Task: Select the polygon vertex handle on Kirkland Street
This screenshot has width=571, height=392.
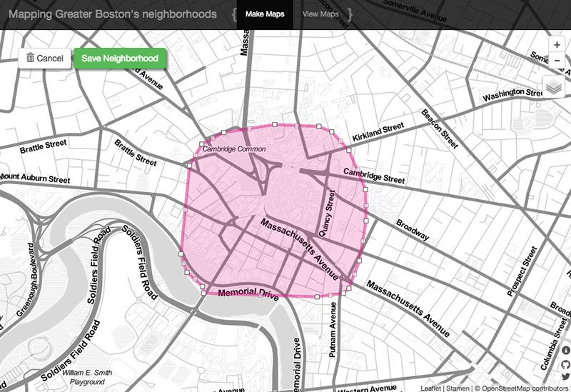Action: coord(348,150)
